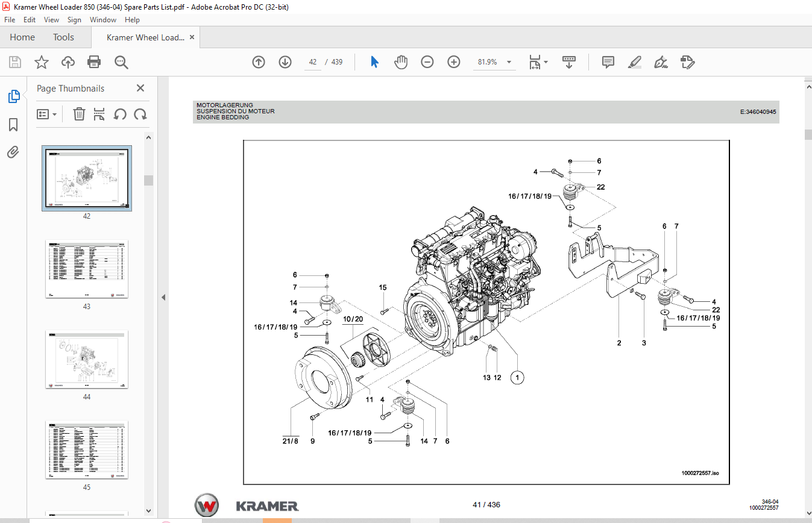Save the file with the floppy disk icon
The image size is (812, 523).
[15, 62]
